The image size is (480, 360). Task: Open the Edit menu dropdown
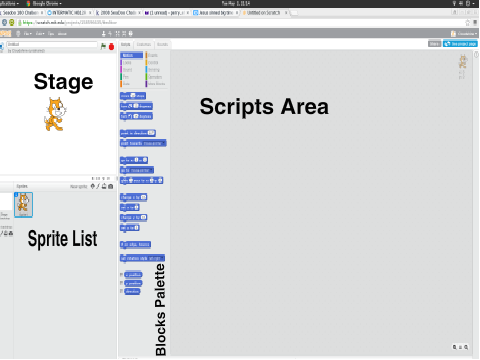click(x=40, y=34)
